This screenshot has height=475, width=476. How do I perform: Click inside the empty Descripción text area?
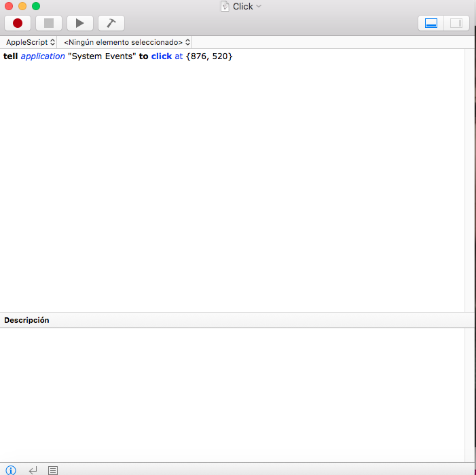231,394
